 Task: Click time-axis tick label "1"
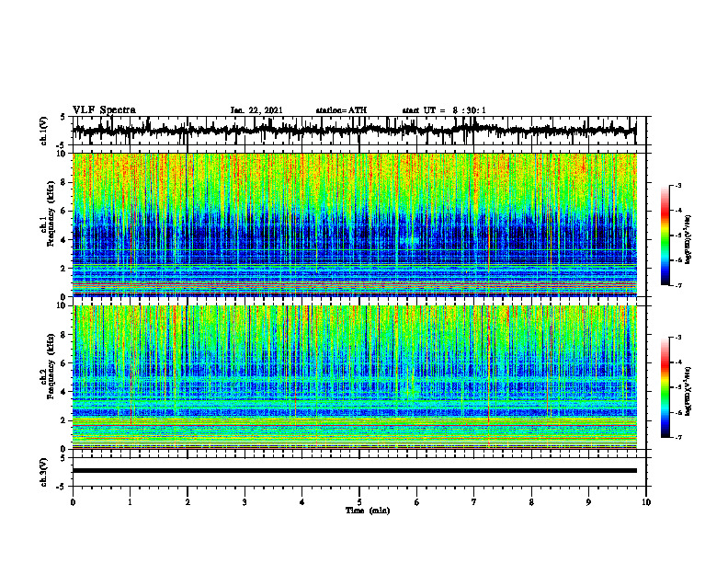[130, 502]
